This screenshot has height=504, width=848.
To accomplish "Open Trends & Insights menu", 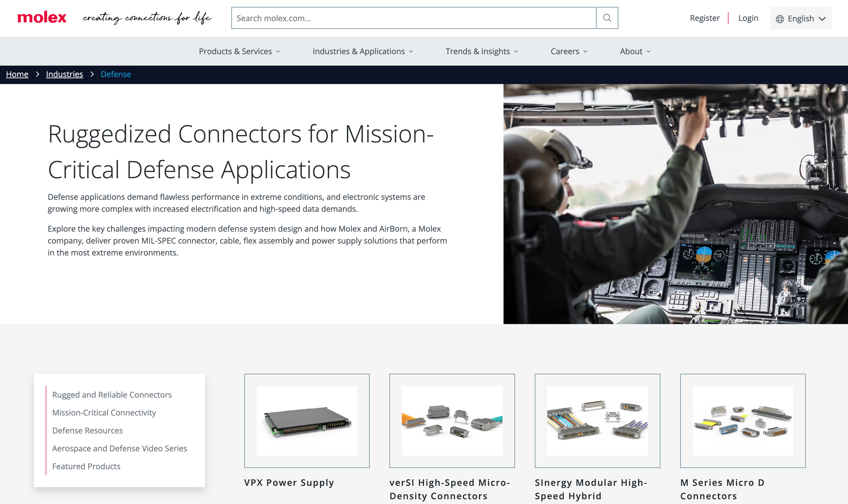I will click(x=481, y=51).
